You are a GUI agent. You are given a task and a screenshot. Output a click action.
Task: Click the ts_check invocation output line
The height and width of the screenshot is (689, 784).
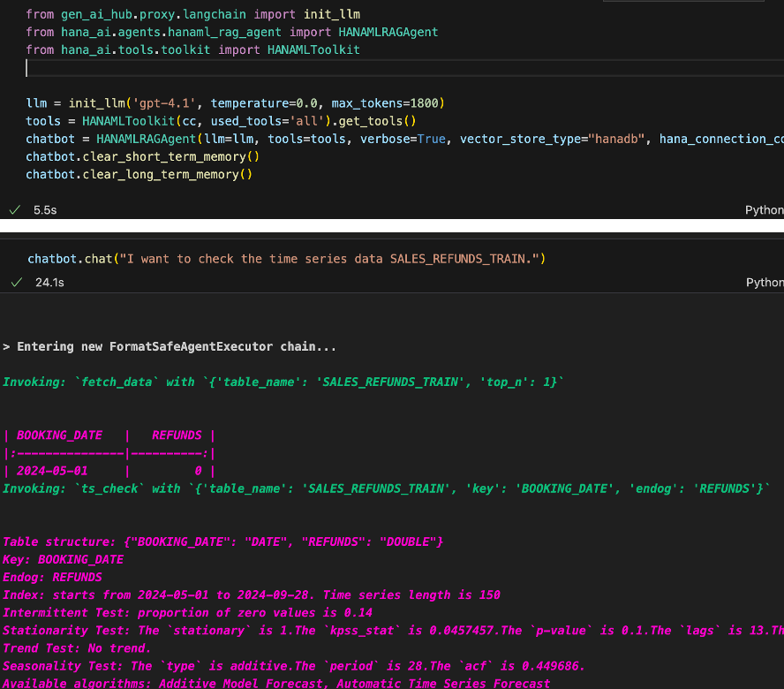tap(387, 488)
